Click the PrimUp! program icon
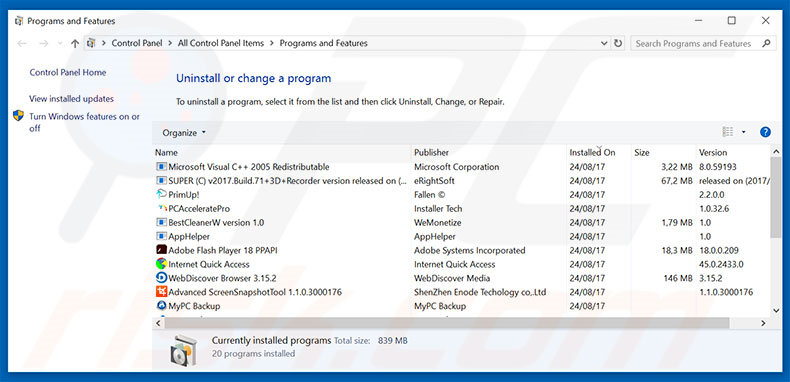The image size is (790, 382). point(161,195)
